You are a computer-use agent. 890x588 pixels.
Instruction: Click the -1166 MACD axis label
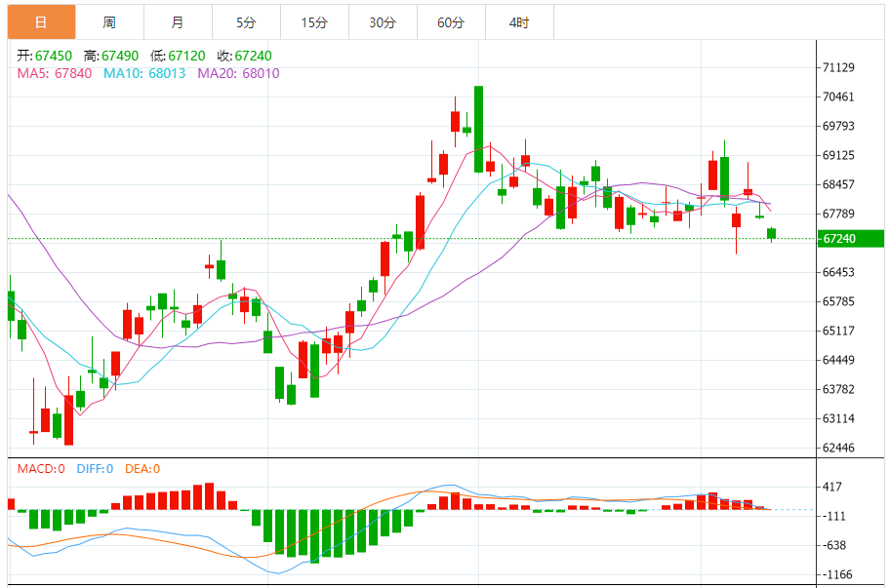836,575
